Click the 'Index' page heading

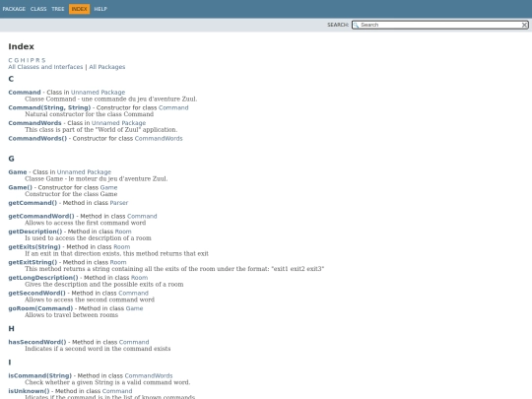click(21, 46)
